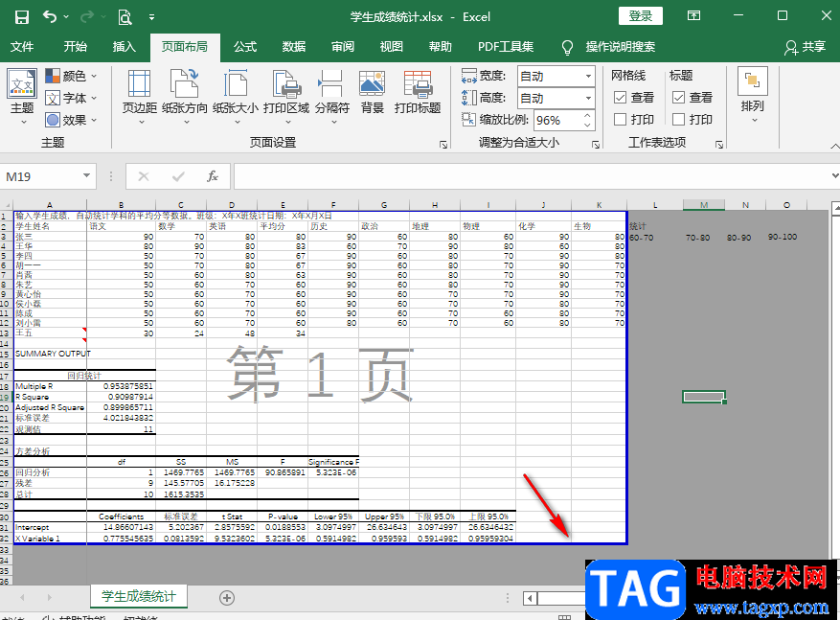
Task: Click the 操作说明搜索 search box
Action: tap(621, 47)
